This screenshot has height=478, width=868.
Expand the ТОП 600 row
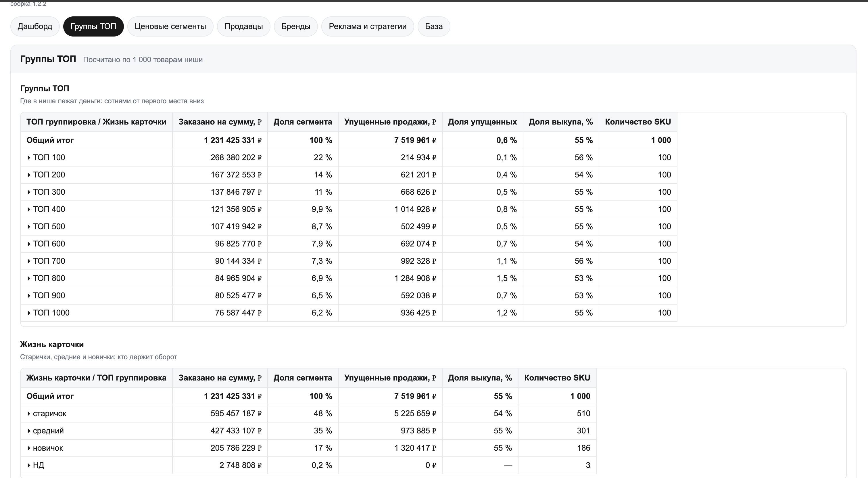pyautogui.click(x=29, y=244)
